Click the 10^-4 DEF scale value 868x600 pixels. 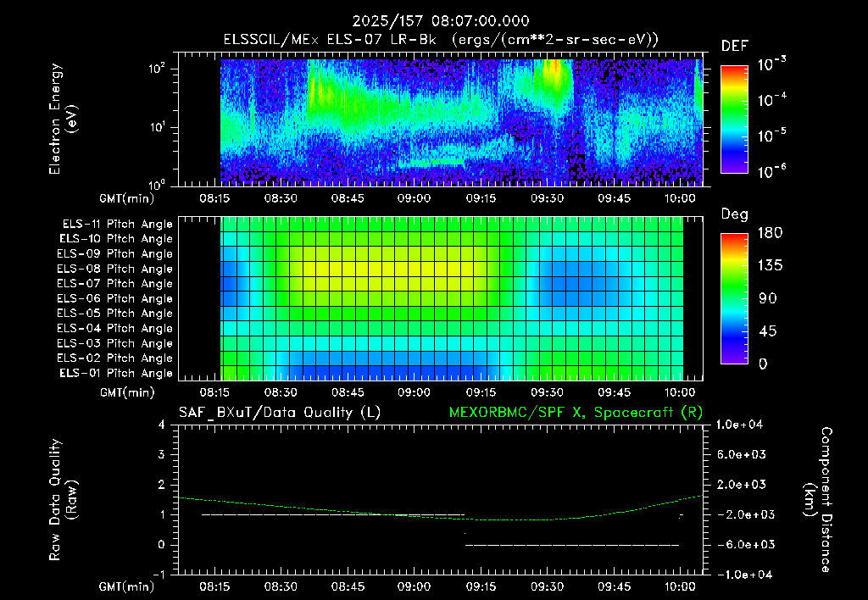[x=771, y=100]
